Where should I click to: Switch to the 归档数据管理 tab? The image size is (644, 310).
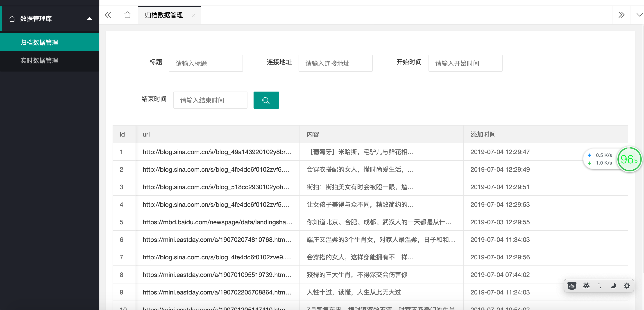[x=164, y=15]
